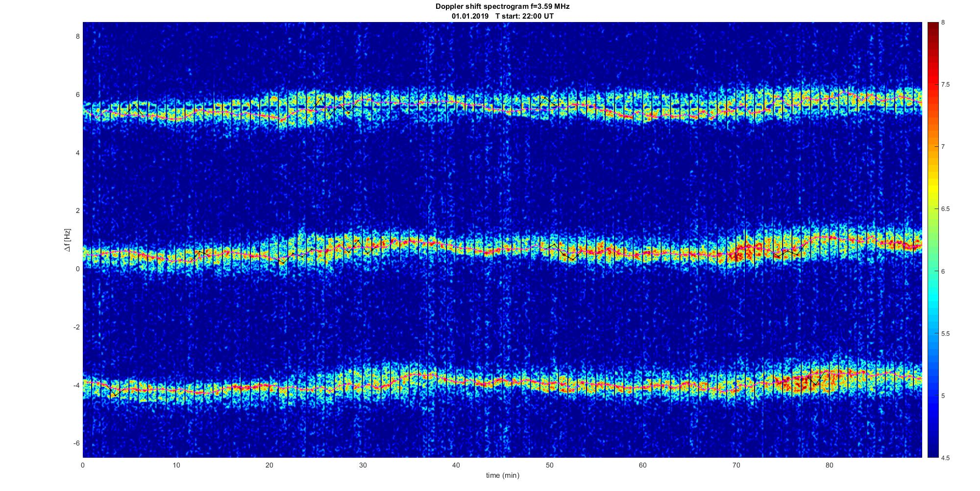The height and width of the screenshot is (491, 980).
Task: Click time-axis tick label "80"
Action: coord(829,465)
